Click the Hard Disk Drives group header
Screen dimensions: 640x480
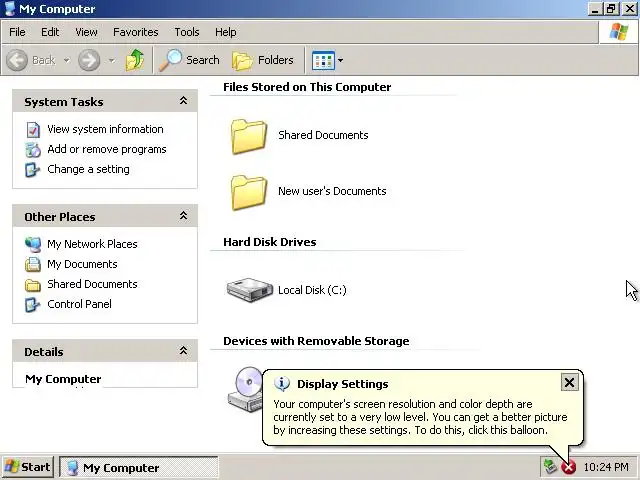[x=269, y=242]
